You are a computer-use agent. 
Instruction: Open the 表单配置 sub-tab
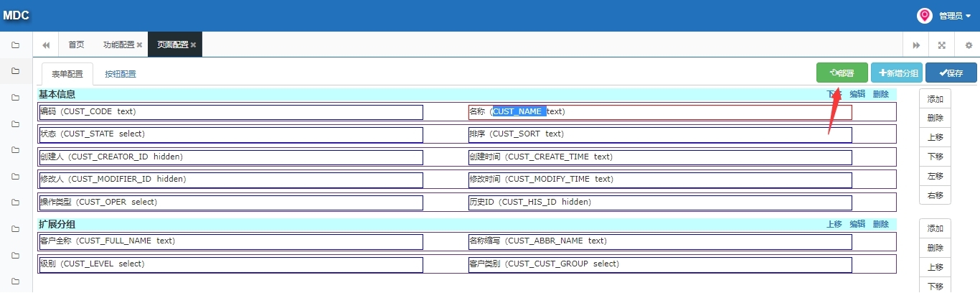(67, 73)
